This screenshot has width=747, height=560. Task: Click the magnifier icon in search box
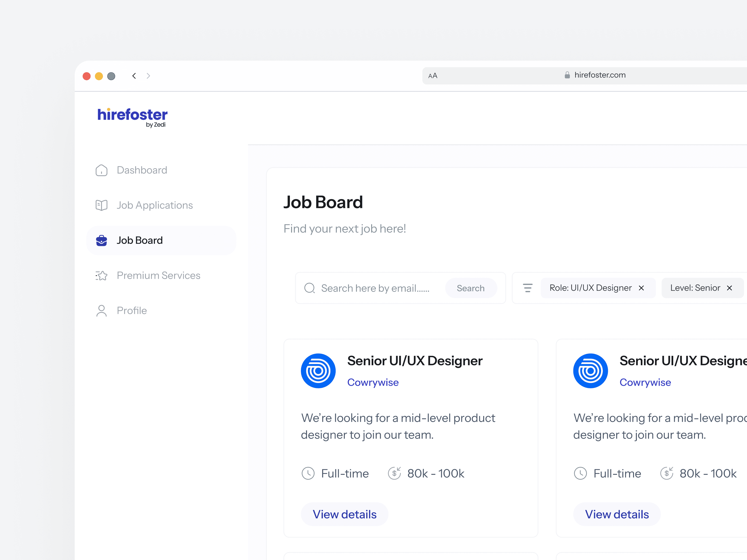[309, 288]
